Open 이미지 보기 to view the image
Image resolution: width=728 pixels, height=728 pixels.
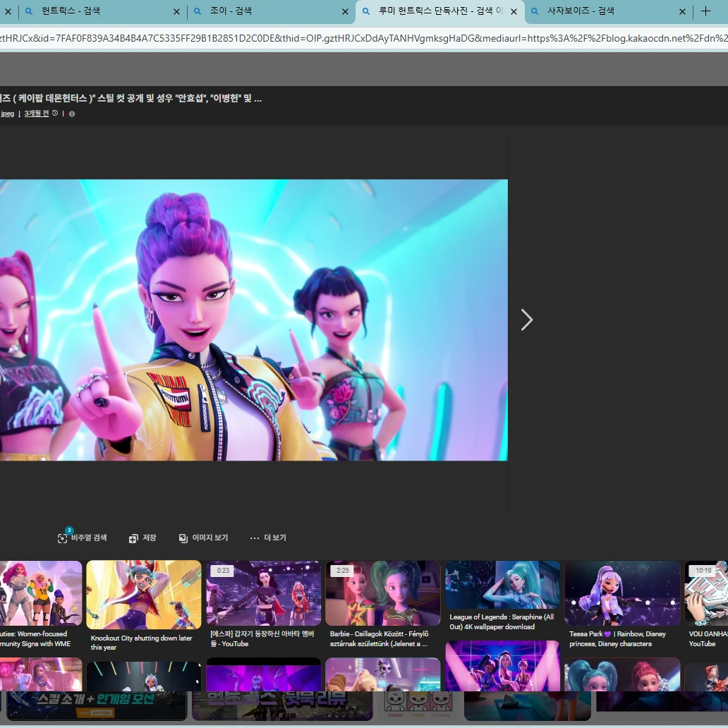pyautogui.click(x=203, y=538)
